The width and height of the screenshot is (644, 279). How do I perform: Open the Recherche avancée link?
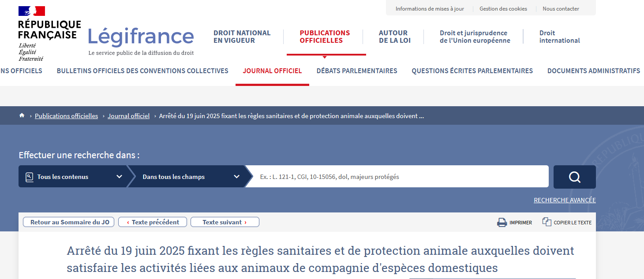coord(564,200)
